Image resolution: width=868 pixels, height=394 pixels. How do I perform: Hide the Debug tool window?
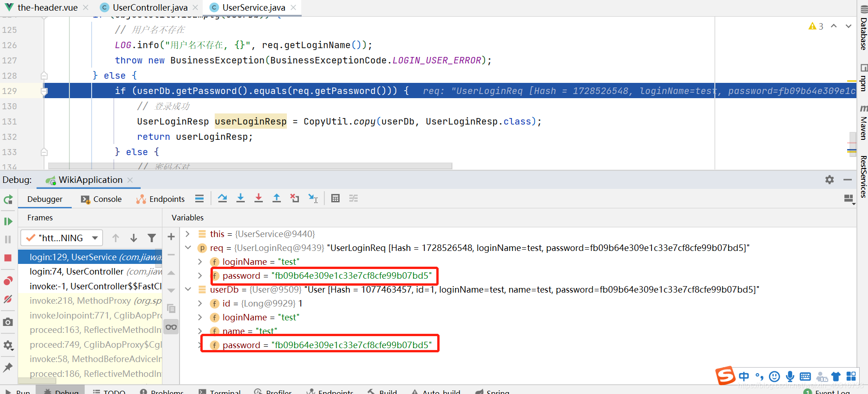(848, 180)
